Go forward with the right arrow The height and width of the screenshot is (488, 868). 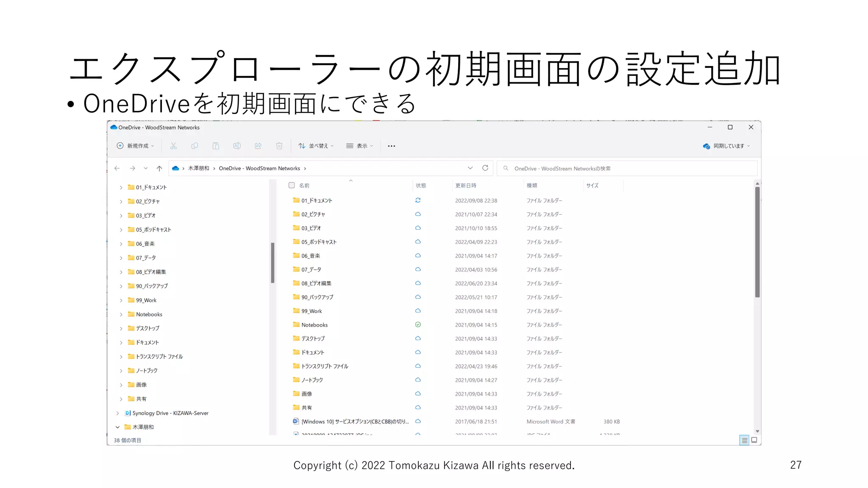pos(133,168)
